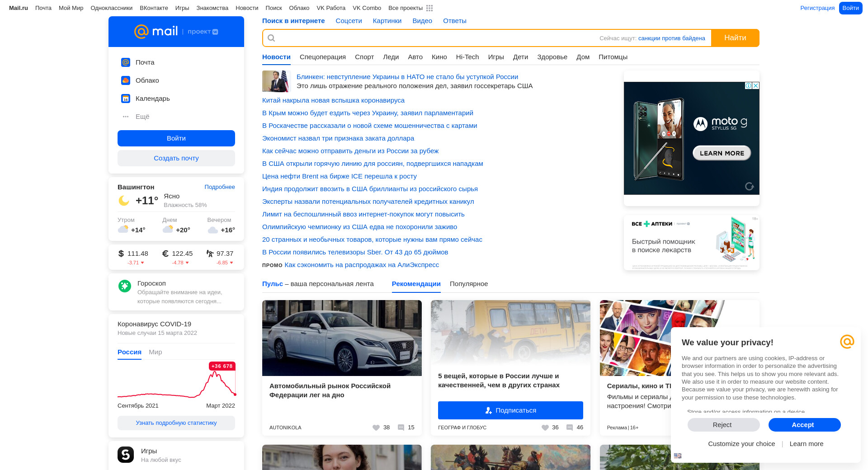The height and width of the screenshot is (470, 868).
Task: Switch COVID statistics to Мир tab
Action: click(155, 352)
